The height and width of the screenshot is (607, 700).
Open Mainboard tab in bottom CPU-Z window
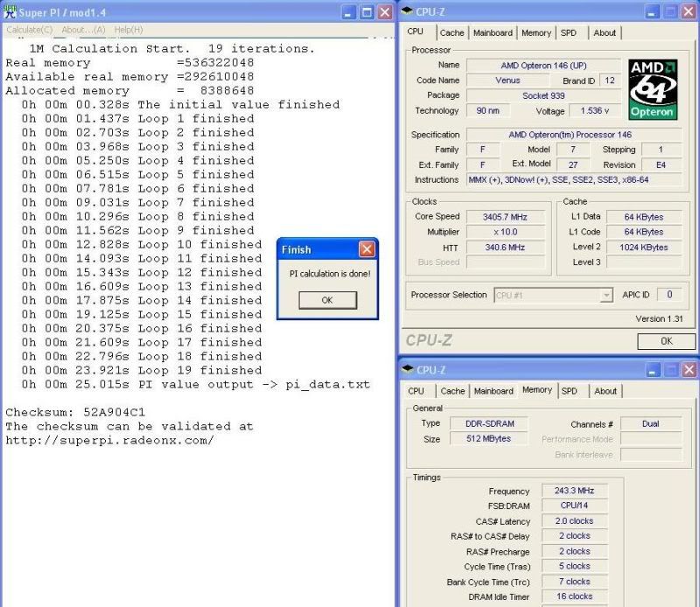click(493, 391)
